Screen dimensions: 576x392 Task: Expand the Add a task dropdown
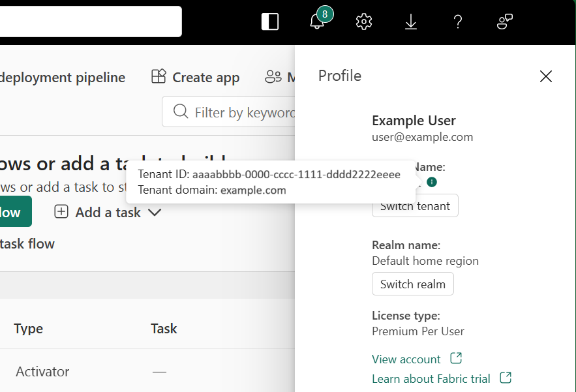pyautogui.click(x=155, y=212)
